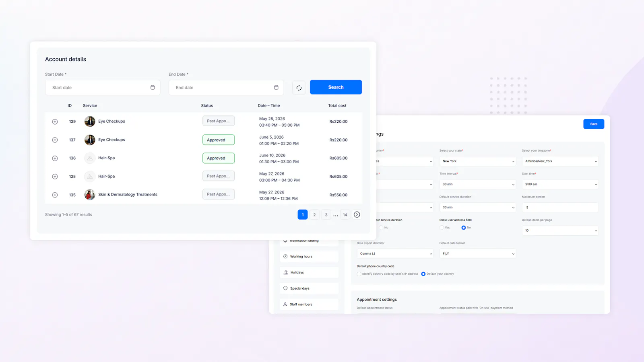Screen dimensions: 644x362
Task: Click Save in the settings window
Action: click(594, 124)
